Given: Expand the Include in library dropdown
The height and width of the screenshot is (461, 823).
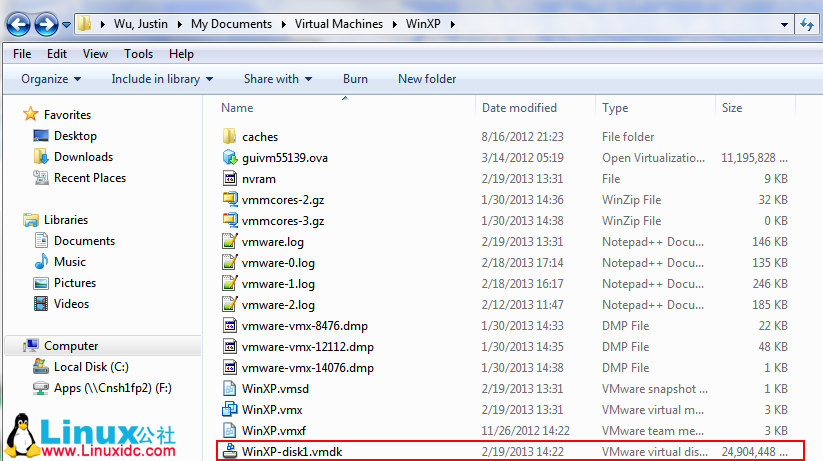Looking at the screenshot, I should click(162, 79).
